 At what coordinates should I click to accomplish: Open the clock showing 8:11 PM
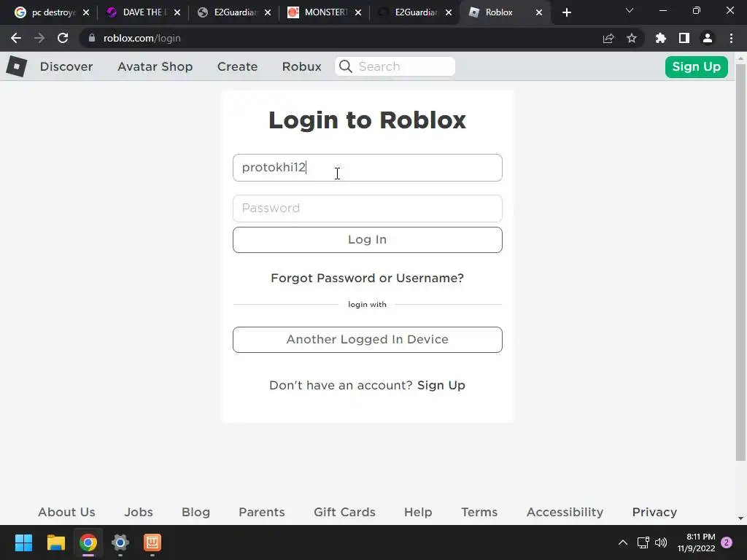click(x=696, y=542)
